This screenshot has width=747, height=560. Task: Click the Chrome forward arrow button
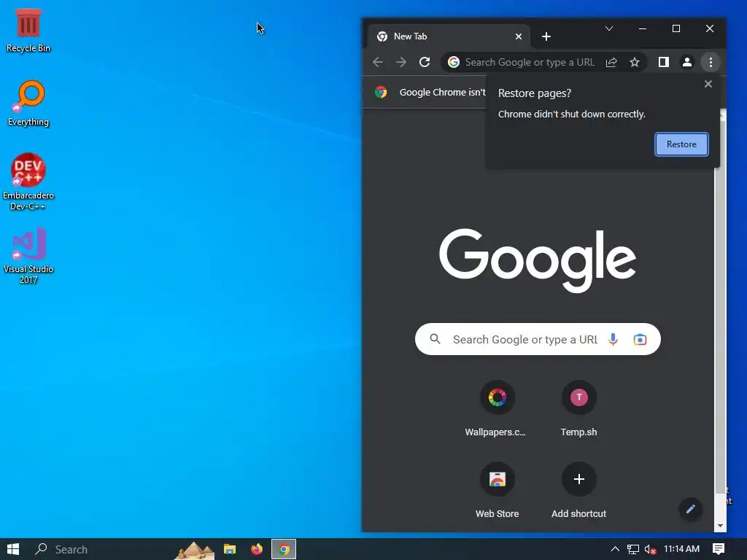pos(401,62)
